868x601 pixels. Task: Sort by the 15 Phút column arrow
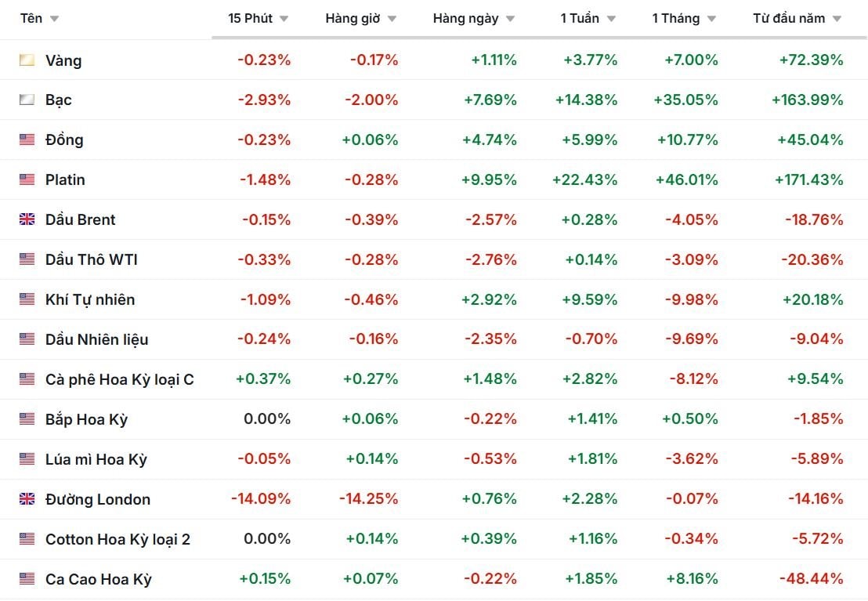click(x=284, y=19)
